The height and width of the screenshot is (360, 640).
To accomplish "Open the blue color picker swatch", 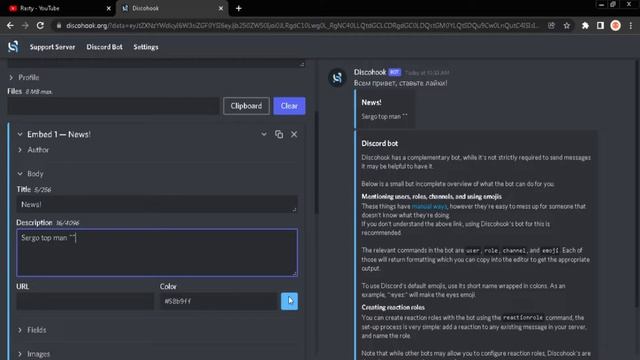I will [289, 301].
